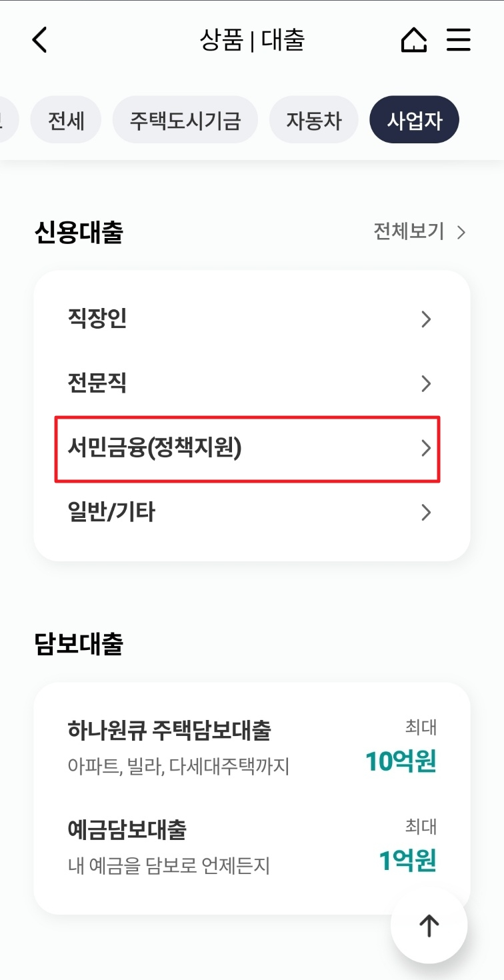
Task: Tap the arrow inside the 서민금융(정책지원) row
Action: coord(426,449)
